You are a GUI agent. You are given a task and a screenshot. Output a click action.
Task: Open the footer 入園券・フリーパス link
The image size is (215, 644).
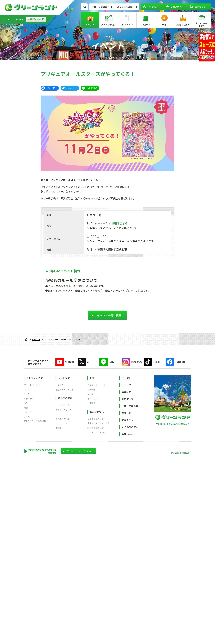pyautogui.click(x=96, y=385)
